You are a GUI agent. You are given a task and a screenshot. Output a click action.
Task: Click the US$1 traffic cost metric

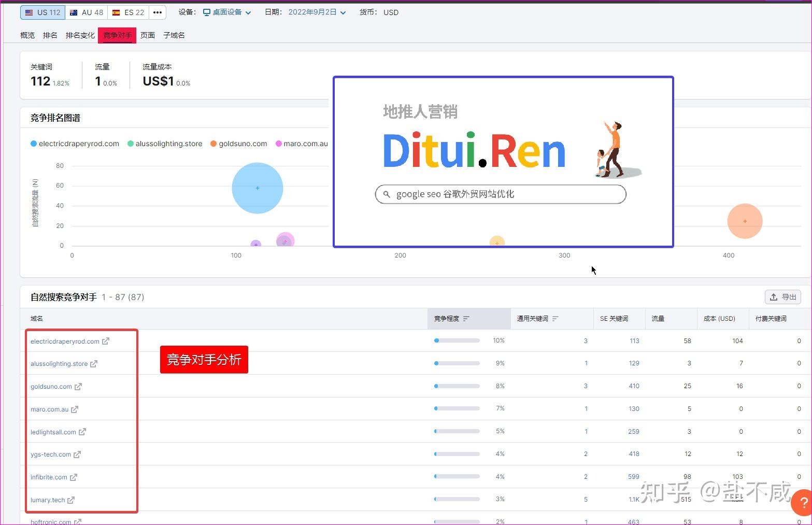click(x=158, y=81)
